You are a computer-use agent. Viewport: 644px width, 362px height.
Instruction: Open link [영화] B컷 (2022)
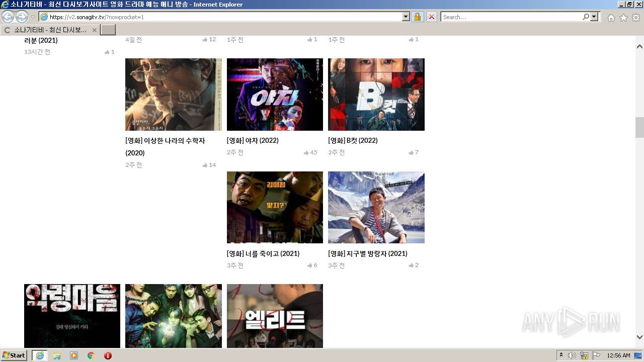353,140
